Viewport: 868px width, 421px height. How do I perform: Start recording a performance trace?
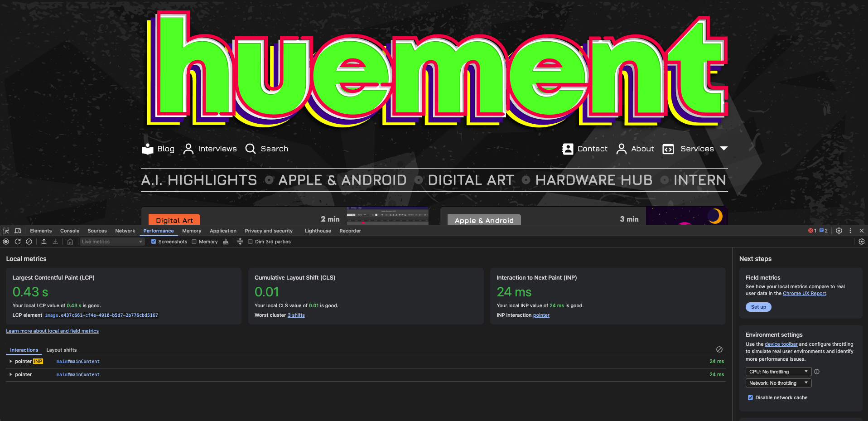click(x=6, y=242)
